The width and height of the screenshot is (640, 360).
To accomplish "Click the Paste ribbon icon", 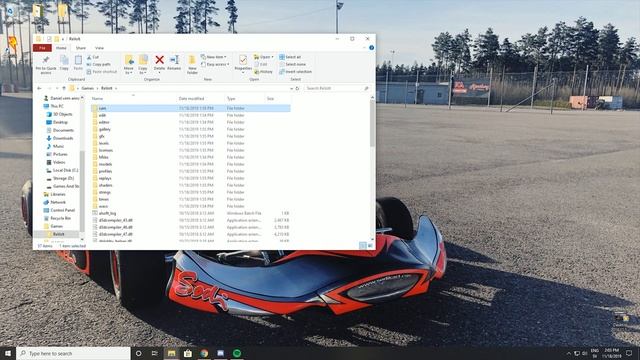I will pyautogui.click(x=78, y=60).
